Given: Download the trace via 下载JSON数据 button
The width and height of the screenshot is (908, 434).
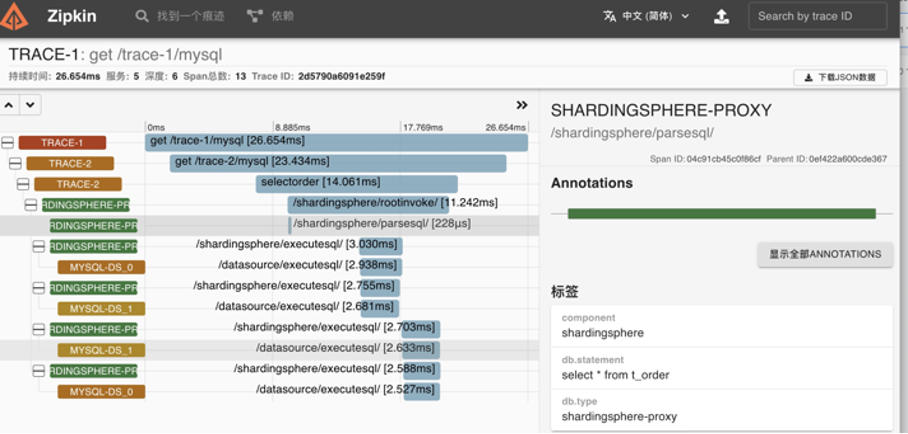Looking at the screenshot, I should [x=840, y=77].
